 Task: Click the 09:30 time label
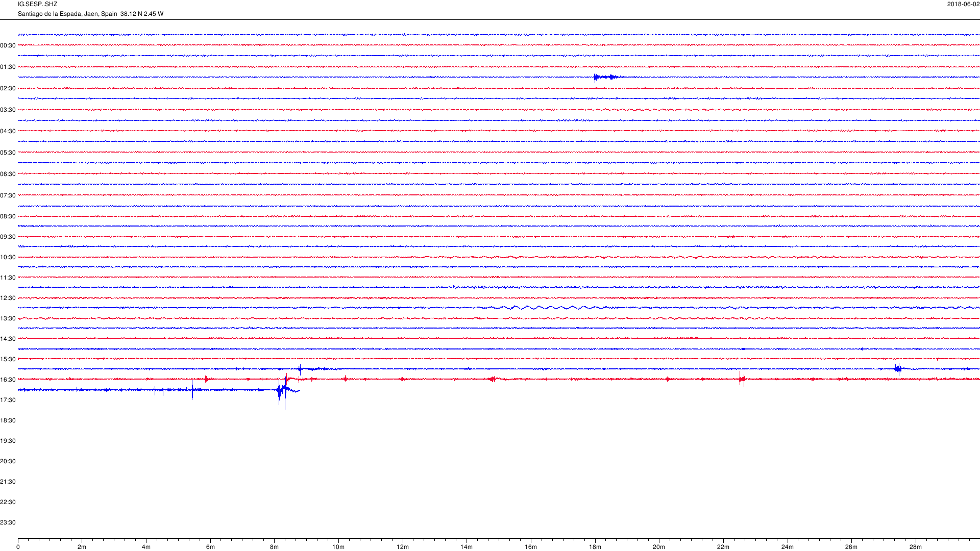click(x=8, y=237)
